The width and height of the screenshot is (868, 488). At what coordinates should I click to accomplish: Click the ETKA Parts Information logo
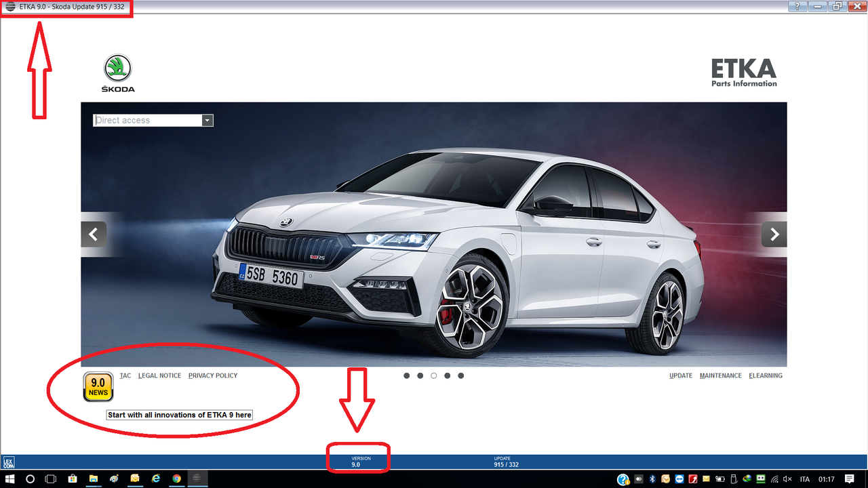click(x=744, y=73)
